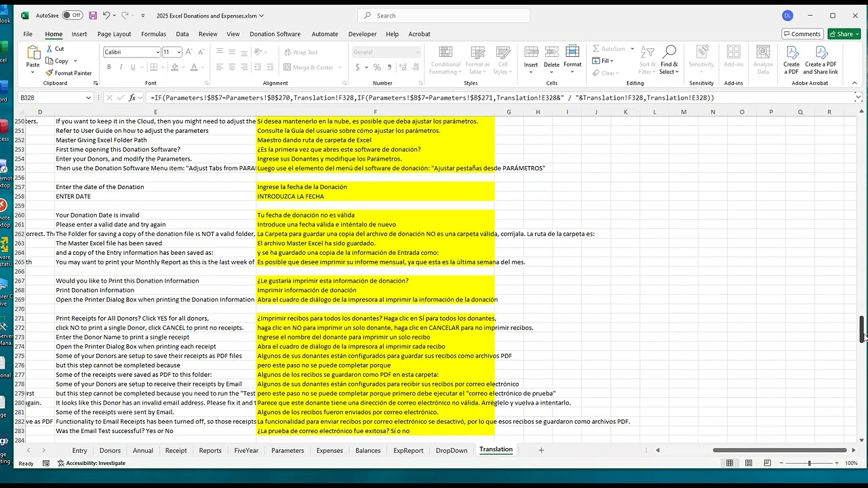The width and height of the screenshot is (868, 488).
Task: Click the add new sheet plus icon
Action: pyautogui.click(x=541, y=450)
